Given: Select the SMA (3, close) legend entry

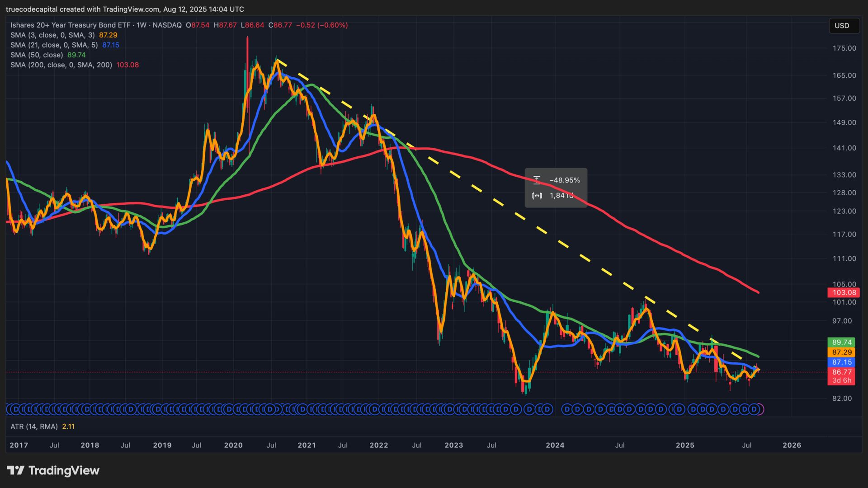Looking at the screenshot, I should (x=52, y=35).
